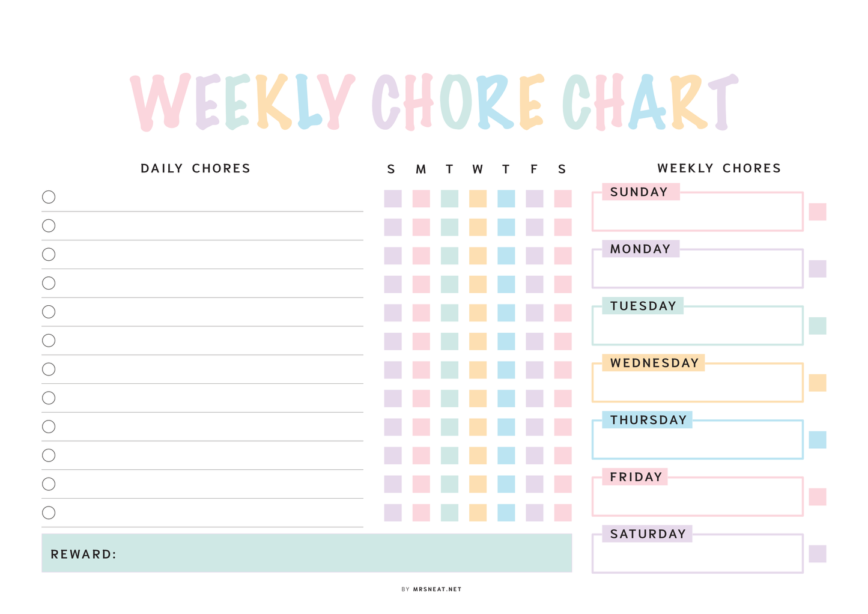Click first row Wednesday orange square
This screenshot has height=614, width=868.
pos(478,199)
